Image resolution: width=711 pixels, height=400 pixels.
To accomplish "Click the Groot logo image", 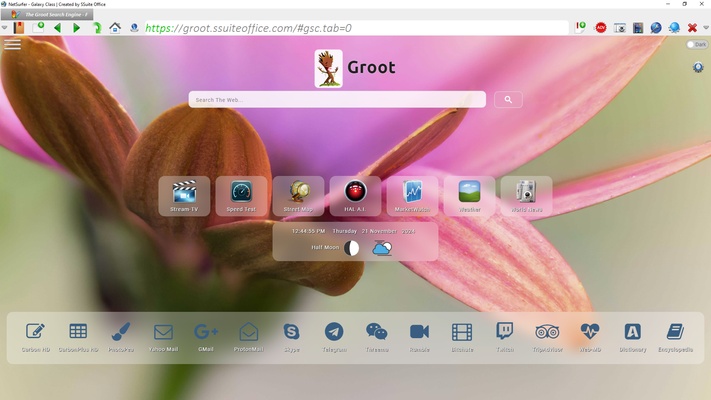I will (328, 68).
